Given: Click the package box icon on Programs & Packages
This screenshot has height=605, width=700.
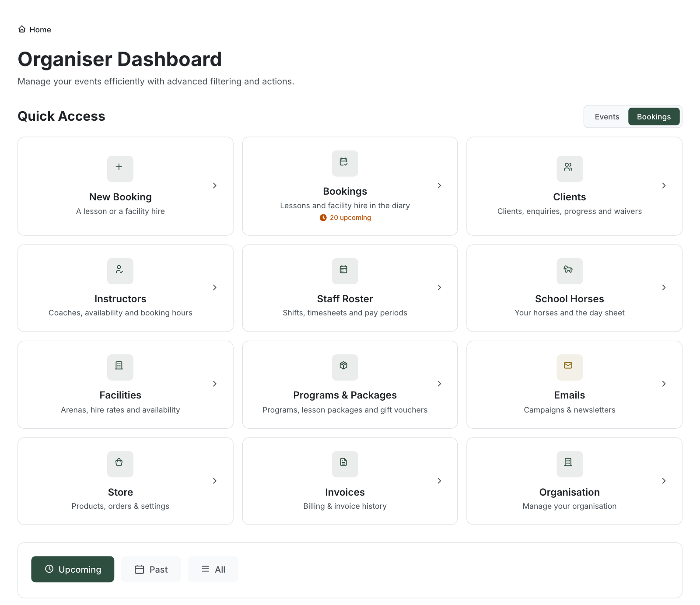Looking at the screenshot, I should click(x=344, y=365).
